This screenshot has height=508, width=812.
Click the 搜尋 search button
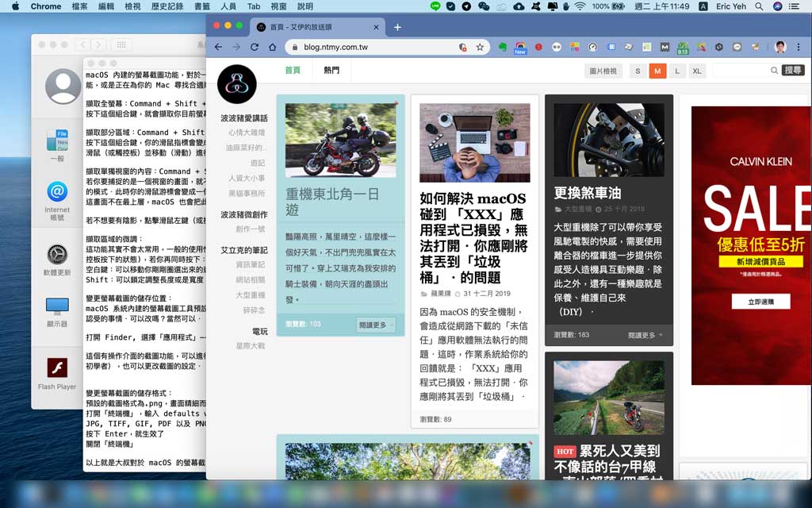click(793, 70)
